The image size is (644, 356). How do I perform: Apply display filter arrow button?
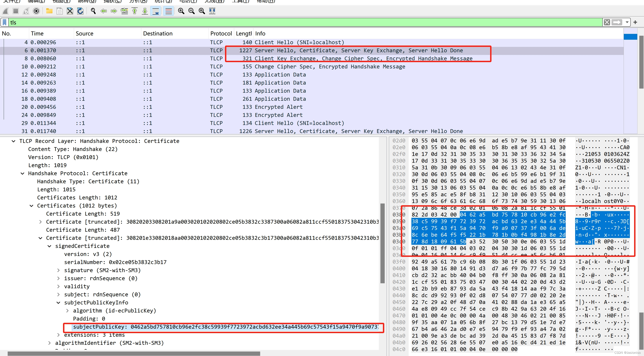(x=617, y=22)
